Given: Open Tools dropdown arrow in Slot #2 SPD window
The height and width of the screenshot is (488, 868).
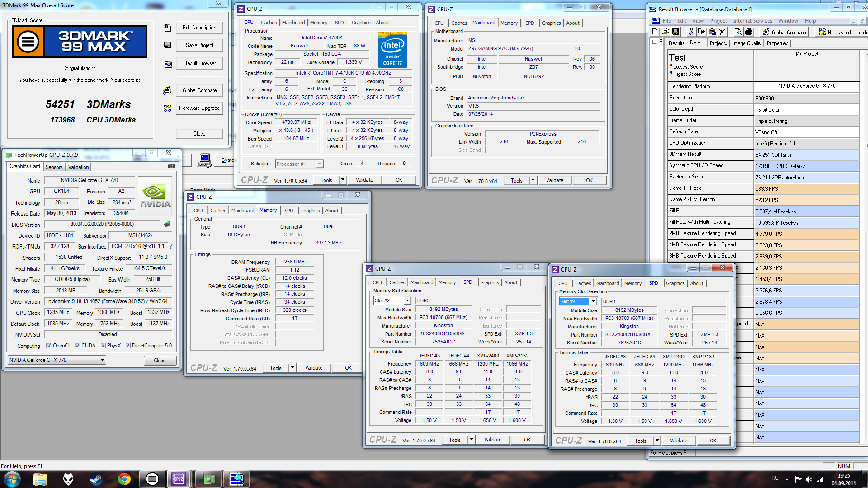Looking at the screenshot, I should (x=471, y=440).
